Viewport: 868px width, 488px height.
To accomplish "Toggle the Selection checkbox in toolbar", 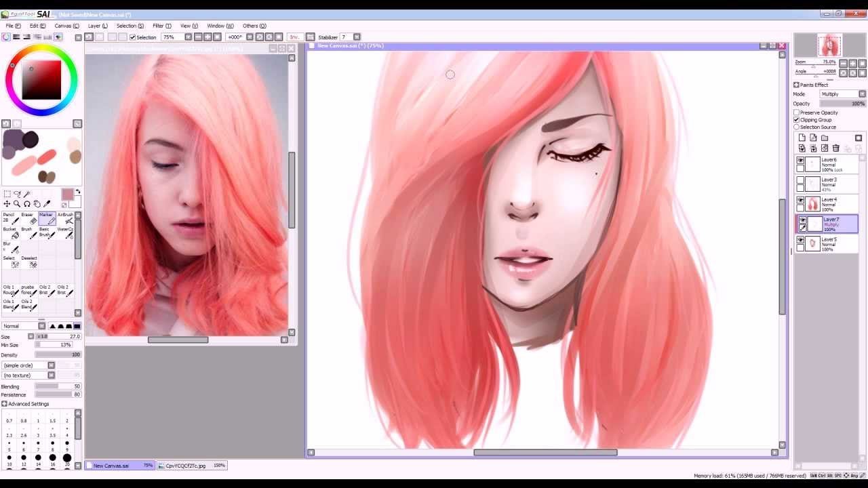I will click(x=133, y=37).
